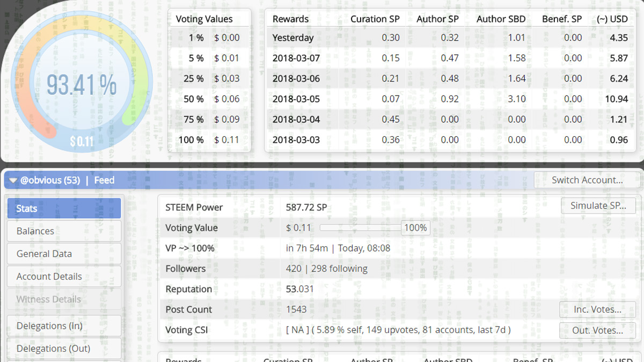This screenshot has height=362, width=644.
Task: Select the 1 % voting value row
Action: pyautogui.click(x=209, y=38)
